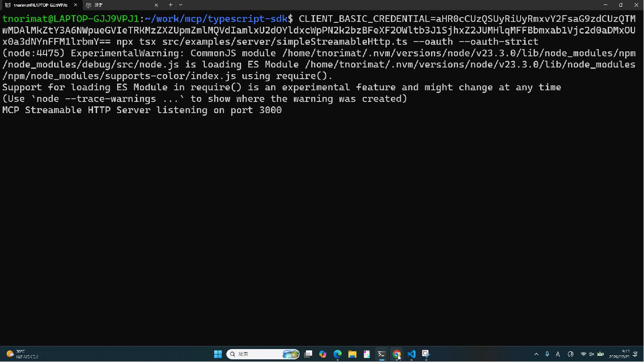Close the Windows Terminal window
This screenshot has height=362, width=644.
click(x=636, y=5)
